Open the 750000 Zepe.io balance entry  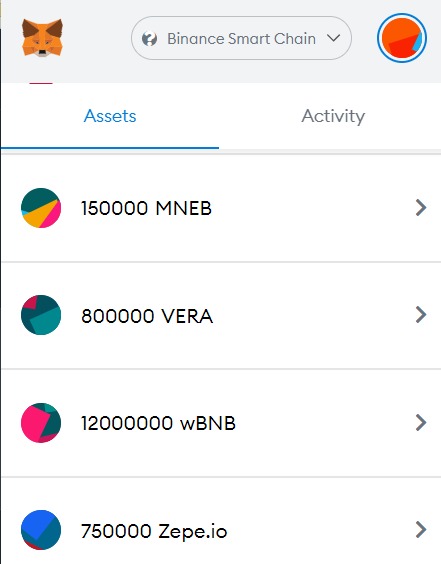tap(221, 521)
